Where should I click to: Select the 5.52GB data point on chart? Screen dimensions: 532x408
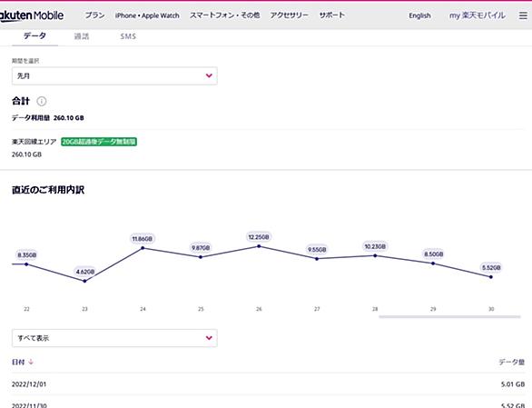pos(491,277)
